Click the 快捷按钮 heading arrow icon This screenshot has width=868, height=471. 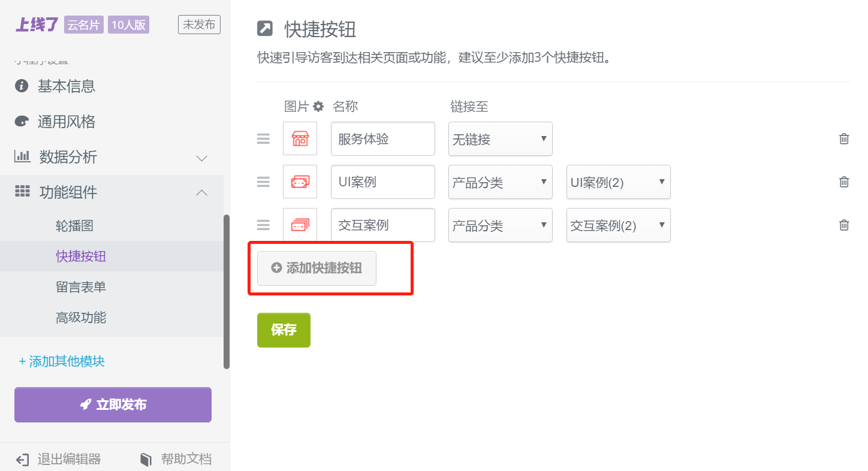[x=264, y=28]
